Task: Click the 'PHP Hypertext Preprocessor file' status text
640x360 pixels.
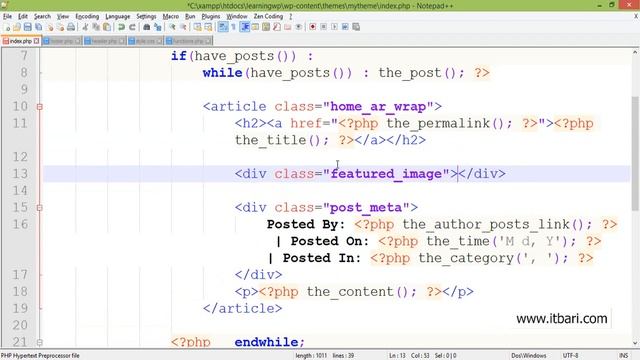Action: coord(40,356)
